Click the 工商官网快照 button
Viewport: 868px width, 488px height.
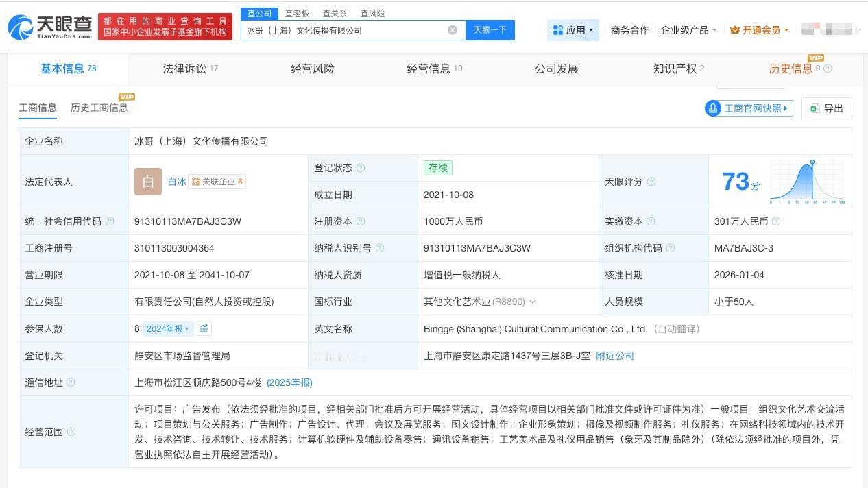point(749,108)
